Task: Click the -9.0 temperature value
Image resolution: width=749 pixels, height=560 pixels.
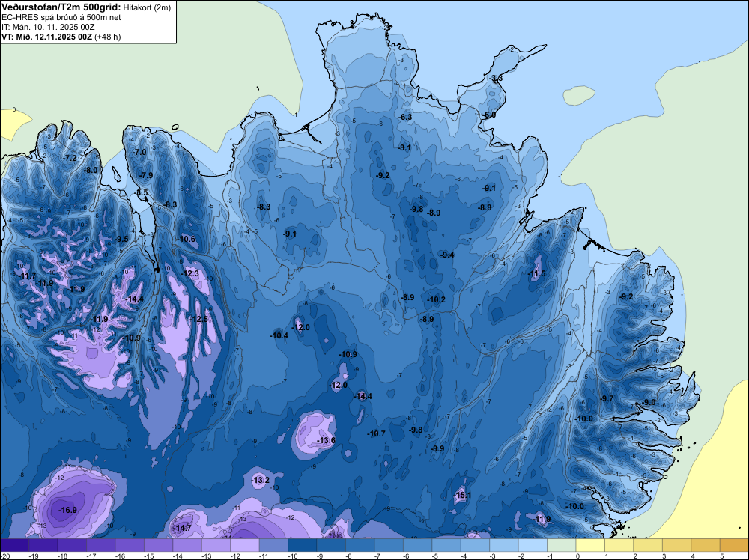Action: [649, 403]
